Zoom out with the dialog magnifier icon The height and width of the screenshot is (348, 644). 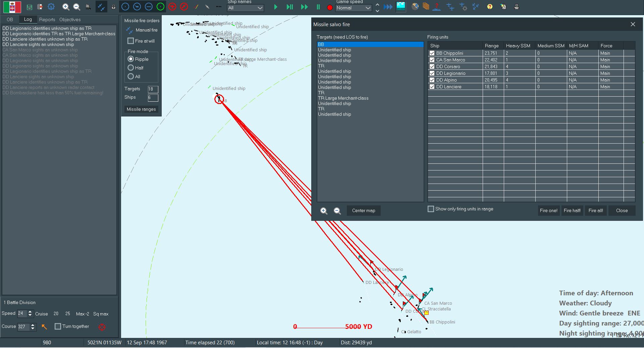pos(337,211)
